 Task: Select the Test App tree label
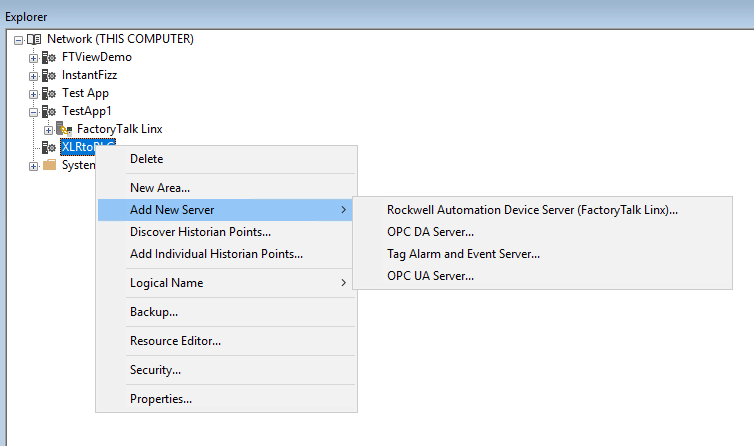point(86,93)
